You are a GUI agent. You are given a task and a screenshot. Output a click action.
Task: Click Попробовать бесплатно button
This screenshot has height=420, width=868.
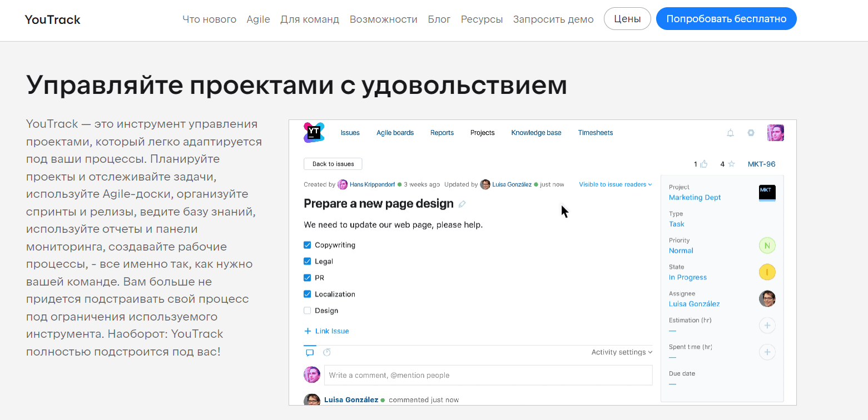coord(726,19)
